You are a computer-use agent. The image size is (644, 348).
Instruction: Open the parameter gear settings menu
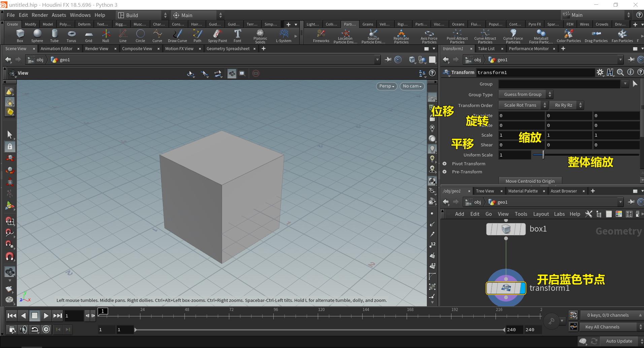click(600, 72)
